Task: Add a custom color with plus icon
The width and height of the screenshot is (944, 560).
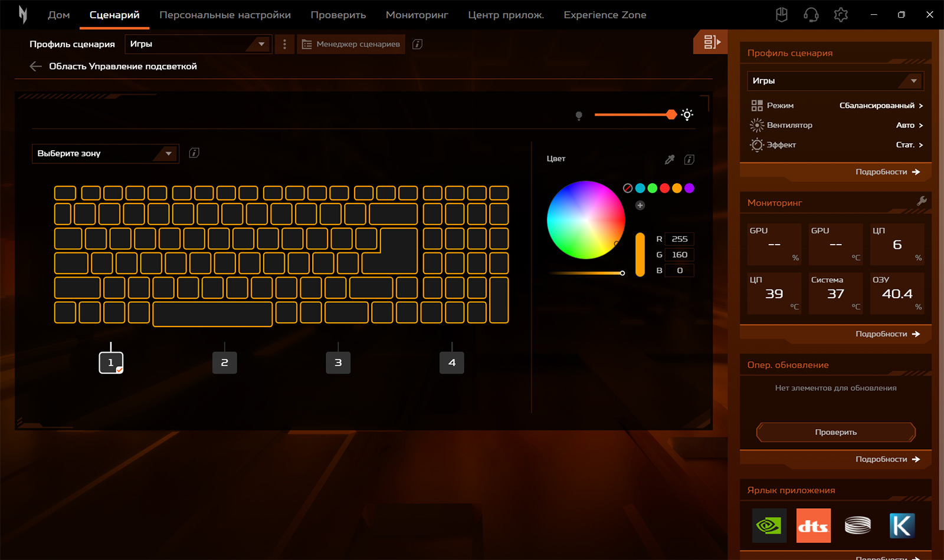Action: coord(640,206)
